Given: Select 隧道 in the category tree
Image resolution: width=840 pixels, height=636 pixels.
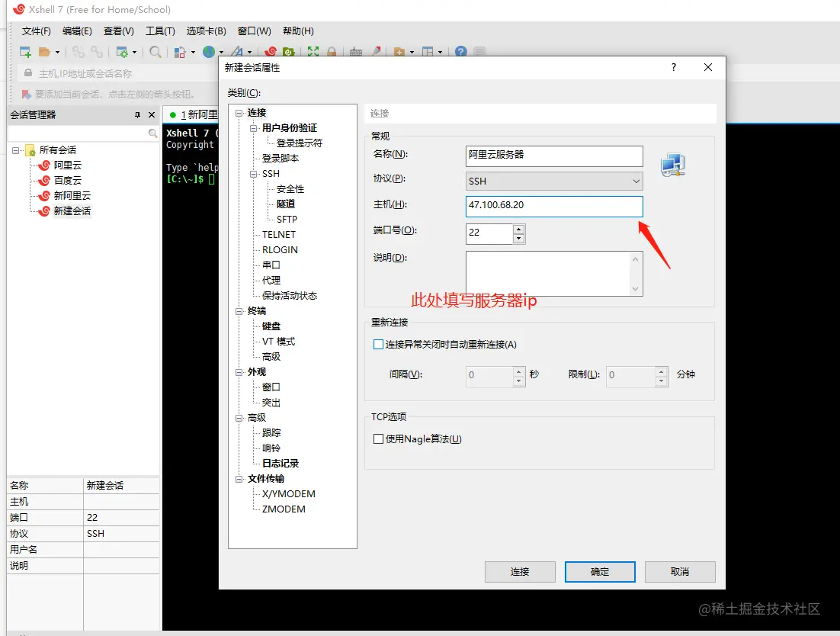Looking at the screenshot, I should pos(286,204).
